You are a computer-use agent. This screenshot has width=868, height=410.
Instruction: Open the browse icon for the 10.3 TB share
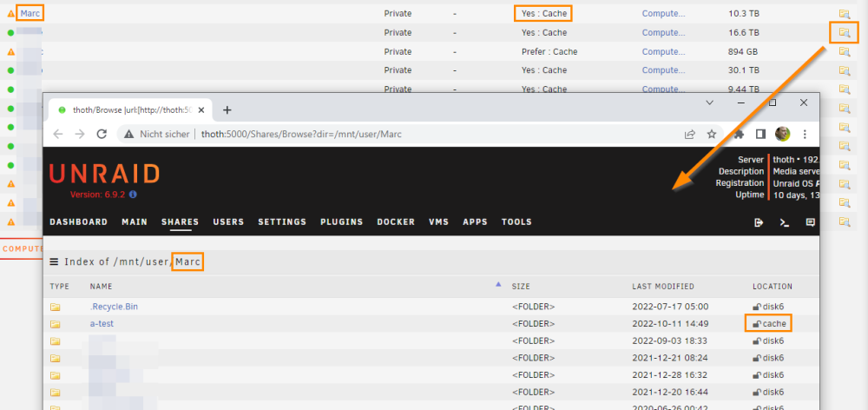coord(844,14)
